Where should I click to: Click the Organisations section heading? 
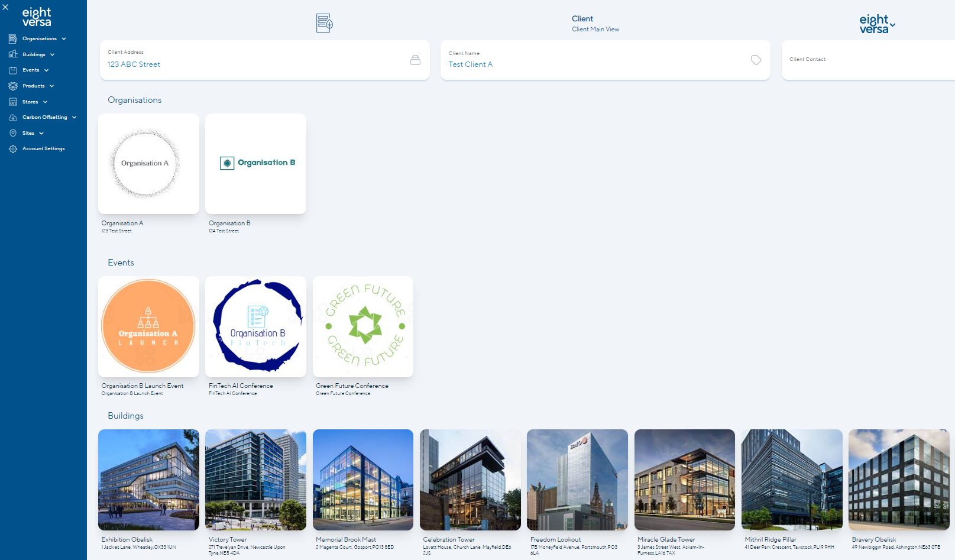pos(135,100)
